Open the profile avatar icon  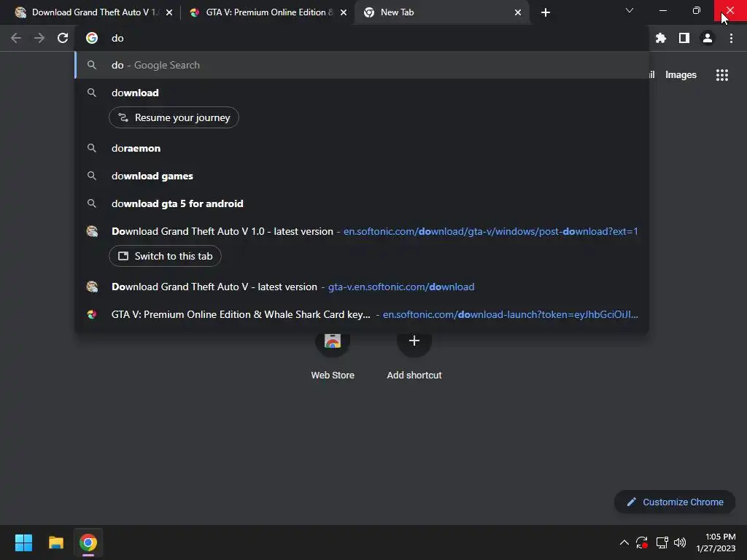point(708,38)
